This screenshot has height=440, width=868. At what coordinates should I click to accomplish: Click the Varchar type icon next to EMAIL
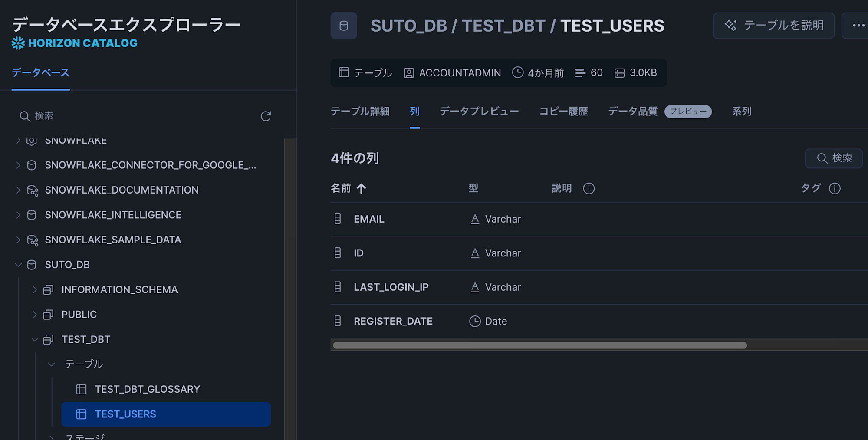[474, 219]
